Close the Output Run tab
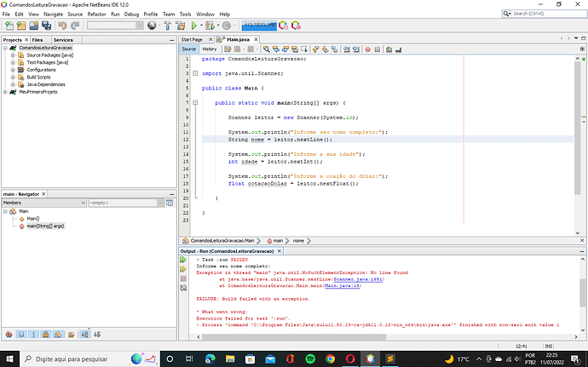The height and width of the screenshot is (367, 588). point(280,251)
